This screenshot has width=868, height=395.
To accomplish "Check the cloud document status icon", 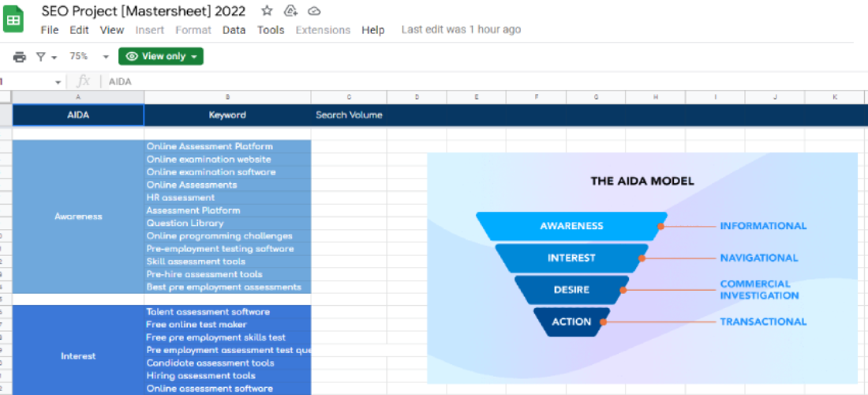I will 314,10.
